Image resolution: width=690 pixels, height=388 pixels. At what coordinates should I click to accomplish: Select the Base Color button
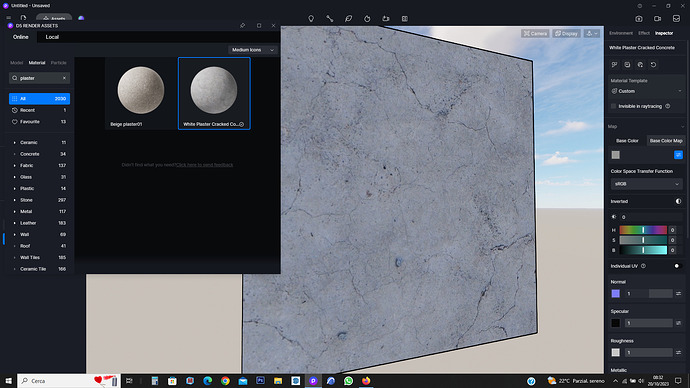click(627, 141)
